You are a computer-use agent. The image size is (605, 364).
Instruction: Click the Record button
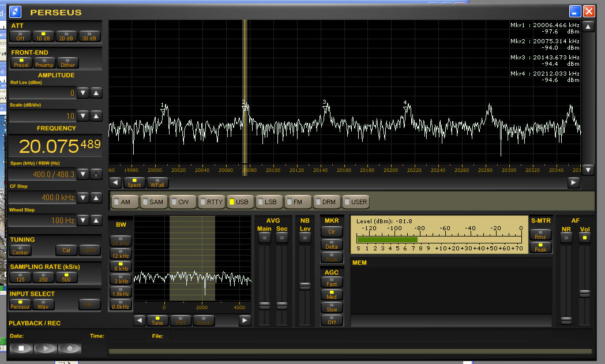click(70, 348)
